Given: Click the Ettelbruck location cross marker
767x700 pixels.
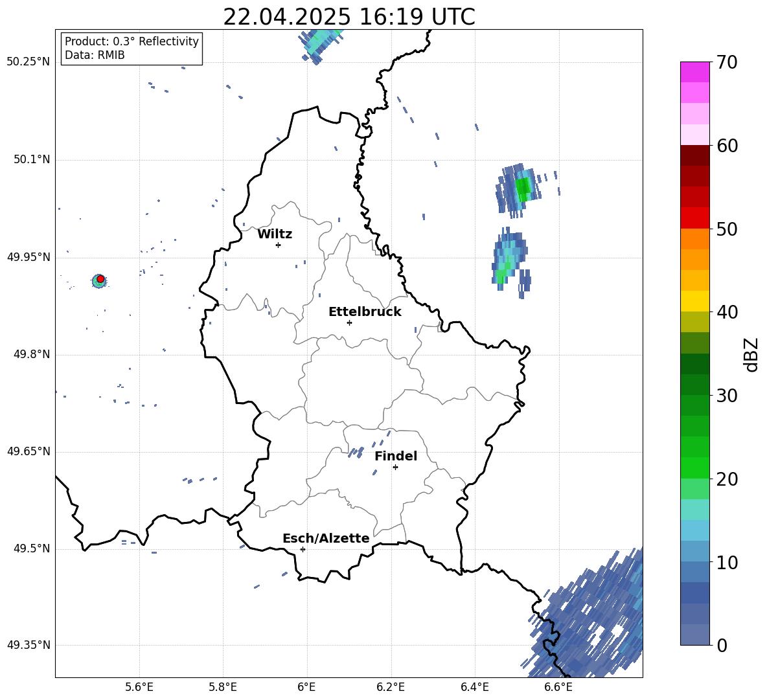Looking at the screenshot, I should coord(349,322).
